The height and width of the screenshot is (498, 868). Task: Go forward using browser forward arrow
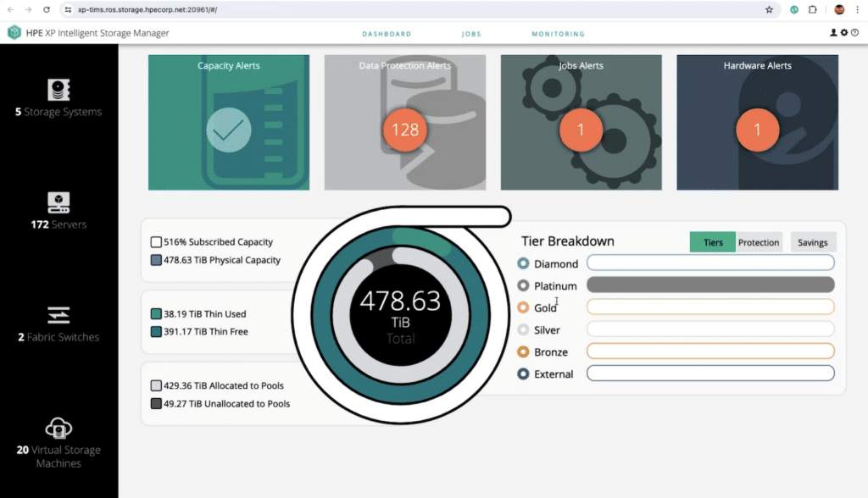pyautogui.click(x=28, y=9)
